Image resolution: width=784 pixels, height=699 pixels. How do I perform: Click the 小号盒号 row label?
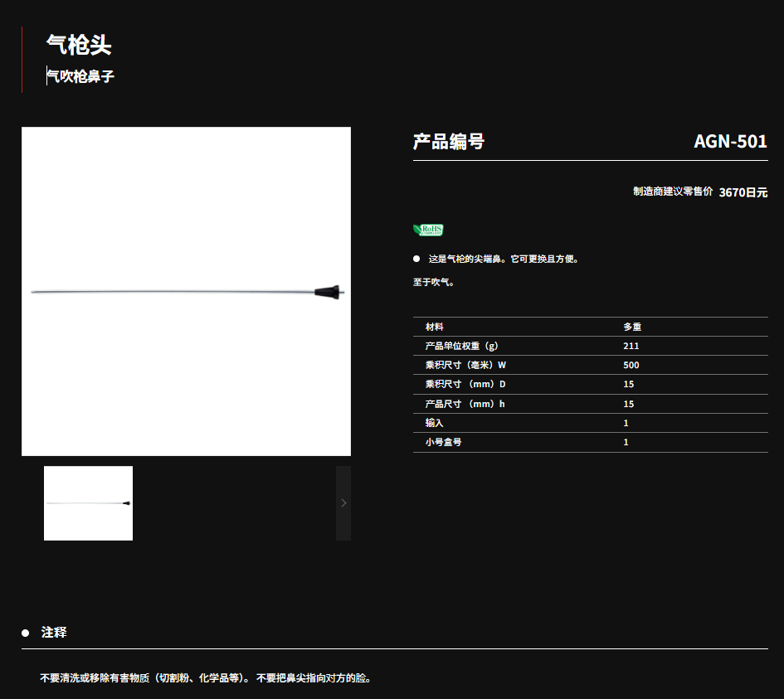pos(443,442)
